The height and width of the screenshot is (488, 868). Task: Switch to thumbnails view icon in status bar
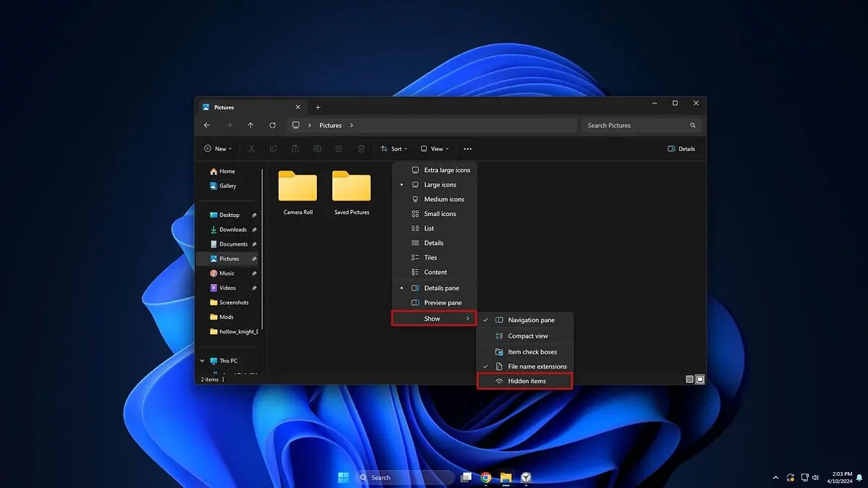[x=700, y=379]
